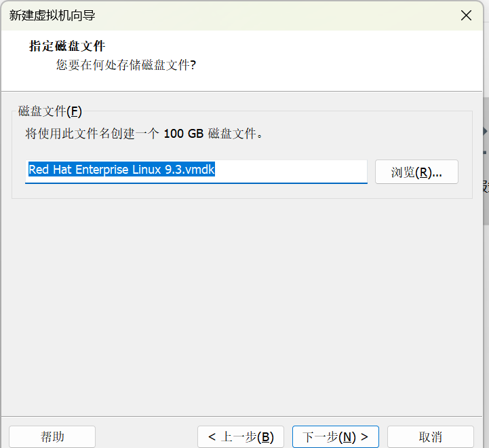489x448 pixels.
Task: Open help via 帮助 button
Action: click(x=52, y=436)
